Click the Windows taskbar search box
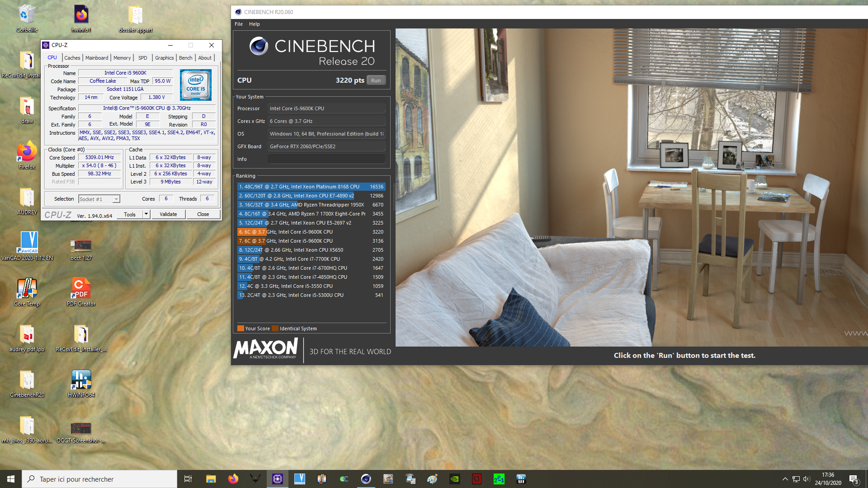868x488 pixels. [99, 479]
